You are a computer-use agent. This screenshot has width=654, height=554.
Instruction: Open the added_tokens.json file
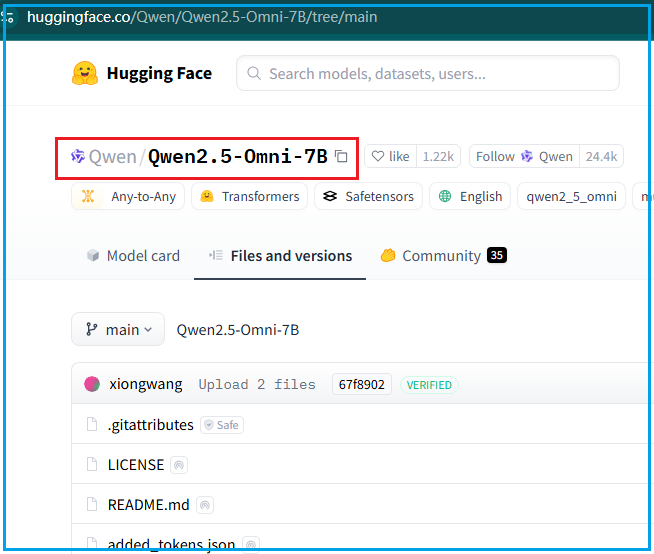tap(171, 544)
